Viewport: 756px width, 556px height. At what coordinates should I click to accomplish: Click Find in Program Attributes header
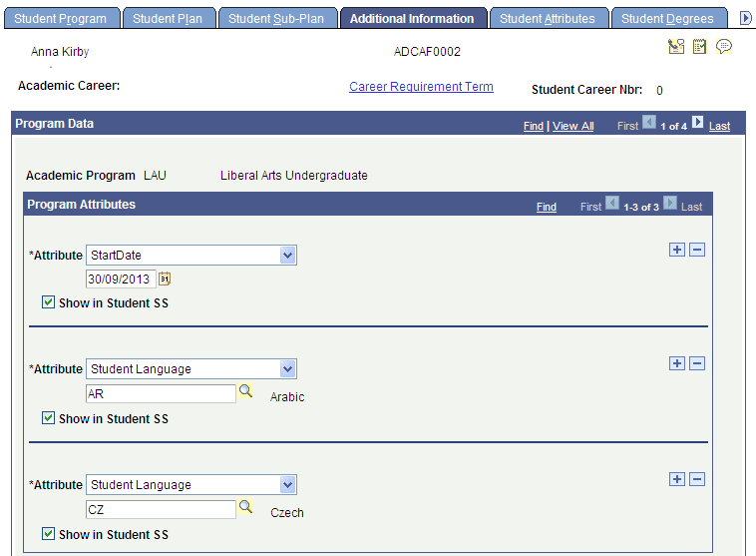point(547,207)
